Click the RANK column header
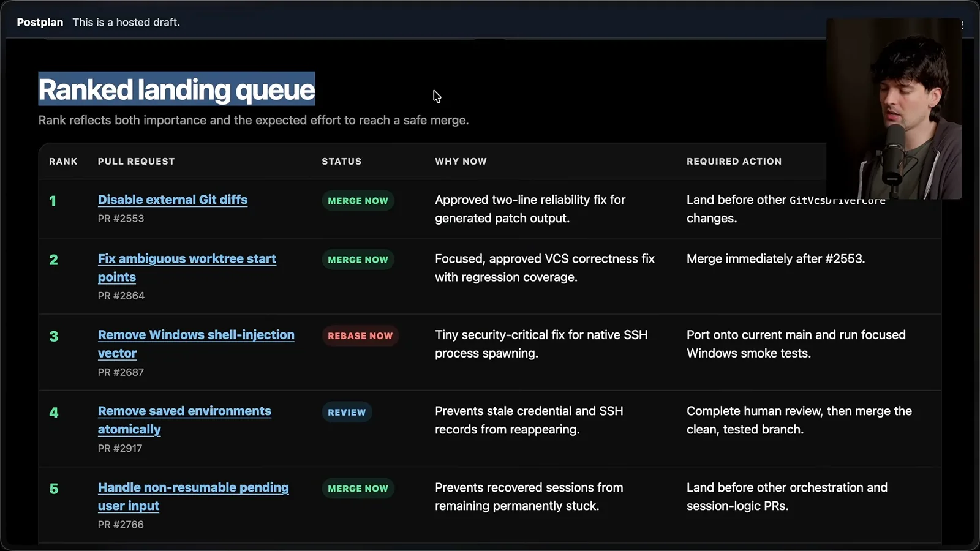The height and width of the screenshot is (551, 980). pos(63,161)
